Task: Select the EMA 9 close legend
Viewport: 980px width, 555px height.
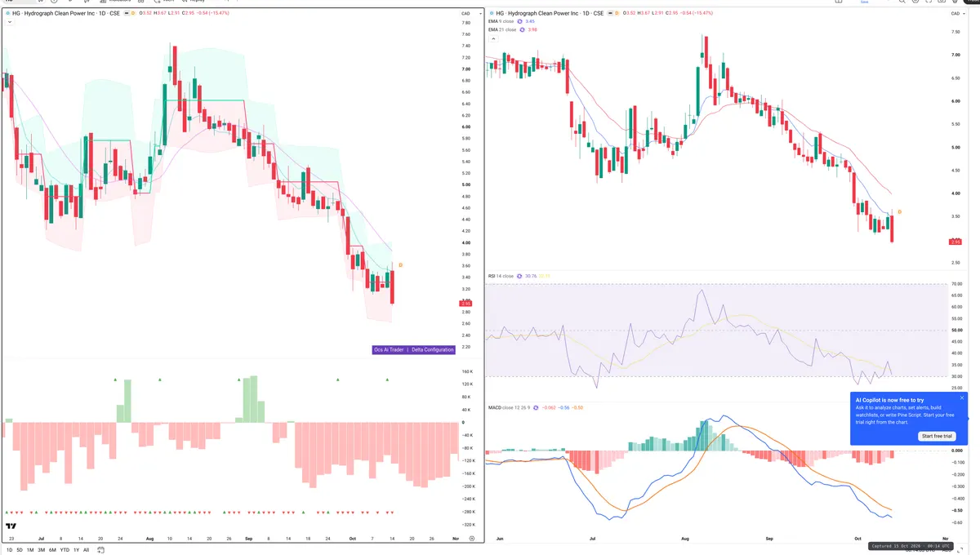Action: pyautogui.click(x=502, y=22)
